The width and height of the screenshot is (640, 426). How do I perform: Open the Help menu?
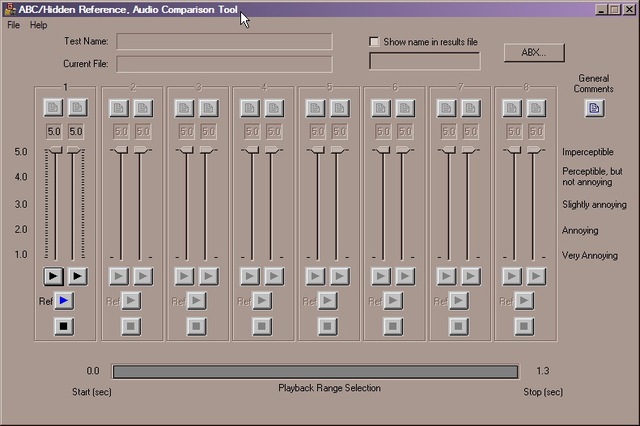click(38, 25)
